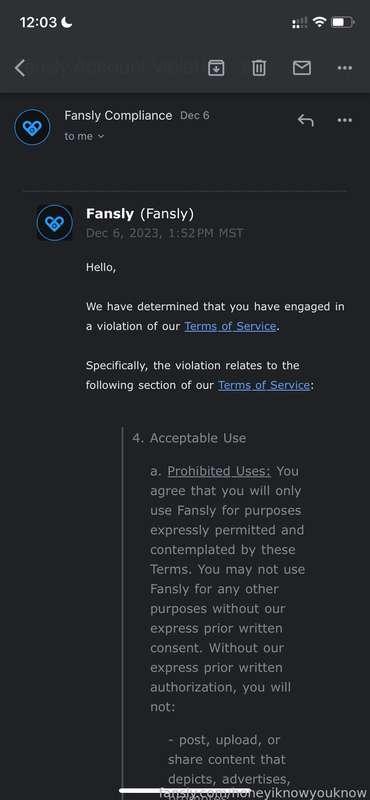370x800 pixels.
Task: Tap the home indicator bar at bottom
Action: coord(185,791)
